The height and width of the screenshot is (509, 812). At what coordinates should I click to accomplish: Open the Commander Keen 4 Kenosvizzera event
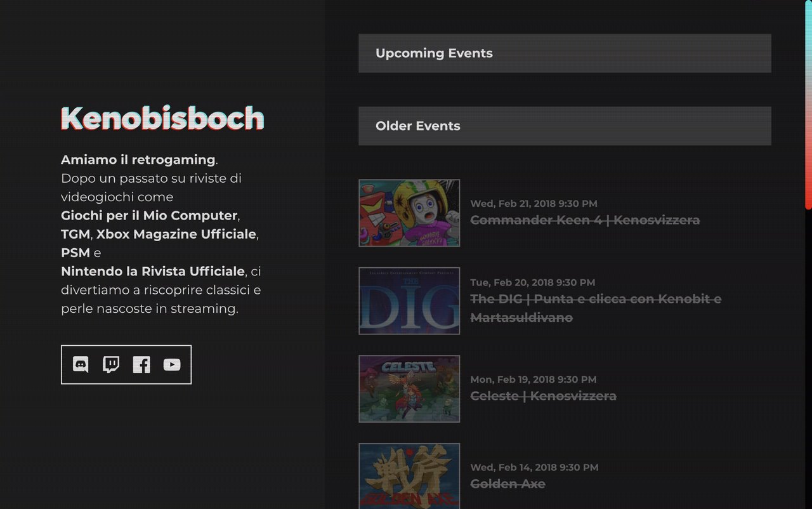[584, 220]
